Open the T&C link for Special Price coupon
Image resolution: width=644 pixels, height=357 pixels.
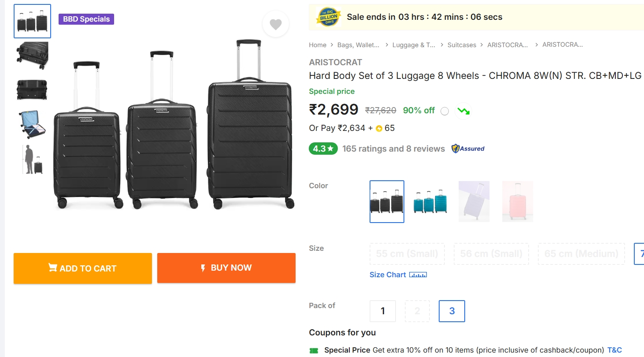pos(614,350)
